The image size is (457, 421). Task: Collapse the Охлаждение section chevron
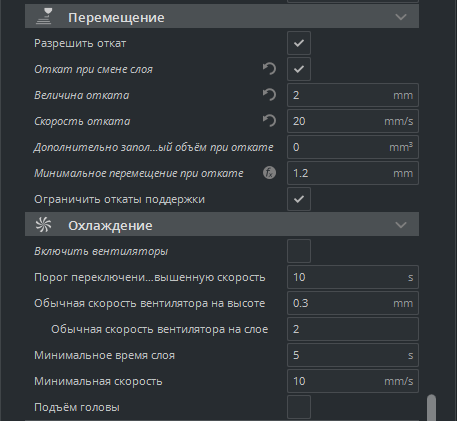coord(401,225)
